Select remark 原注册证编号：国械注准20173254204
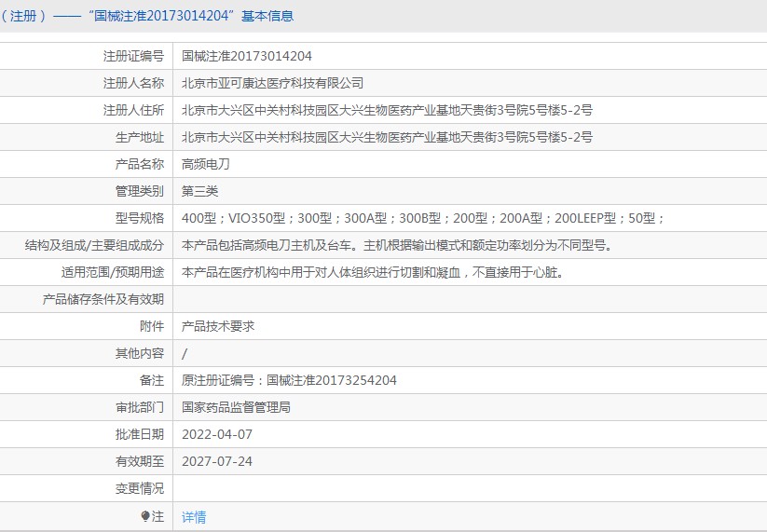767x532 pixels. pyautogui.click(x=289, y=380)
